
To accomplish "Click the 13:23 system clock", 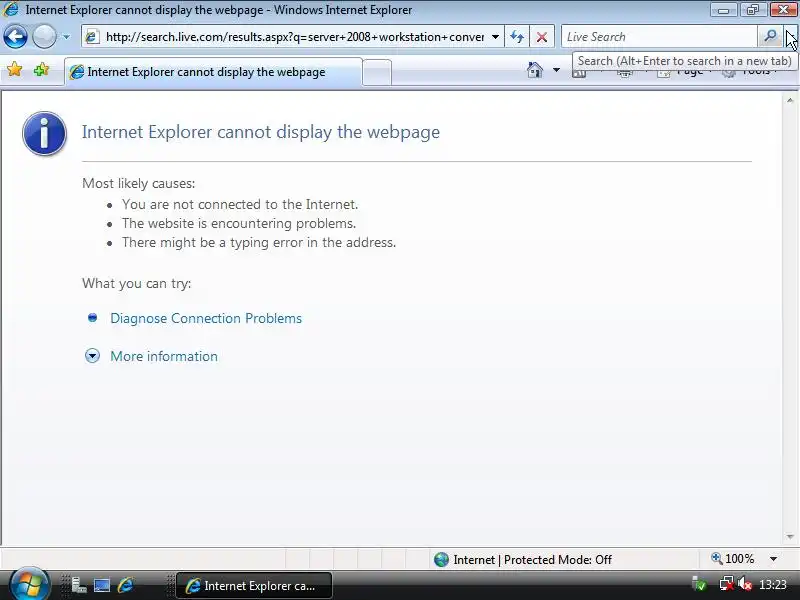I will click(772, 584).
